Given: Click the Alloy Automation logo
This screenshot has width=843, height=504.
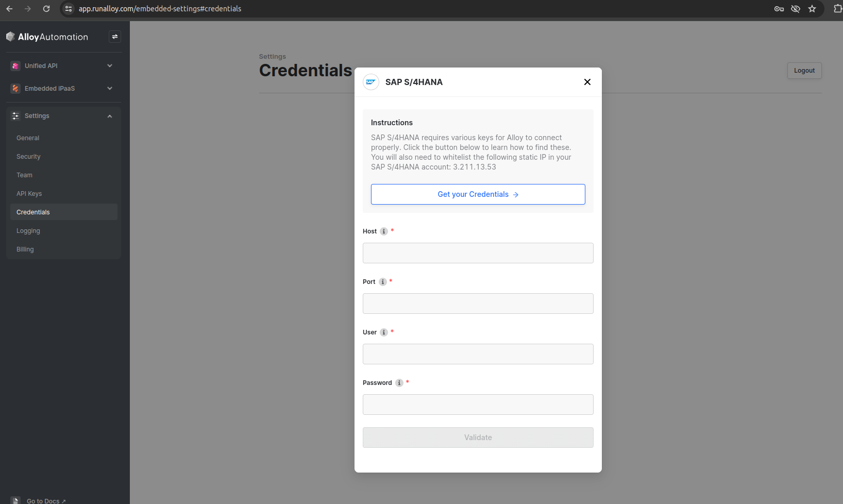Looking at the screenshot, I should [47, 37].
